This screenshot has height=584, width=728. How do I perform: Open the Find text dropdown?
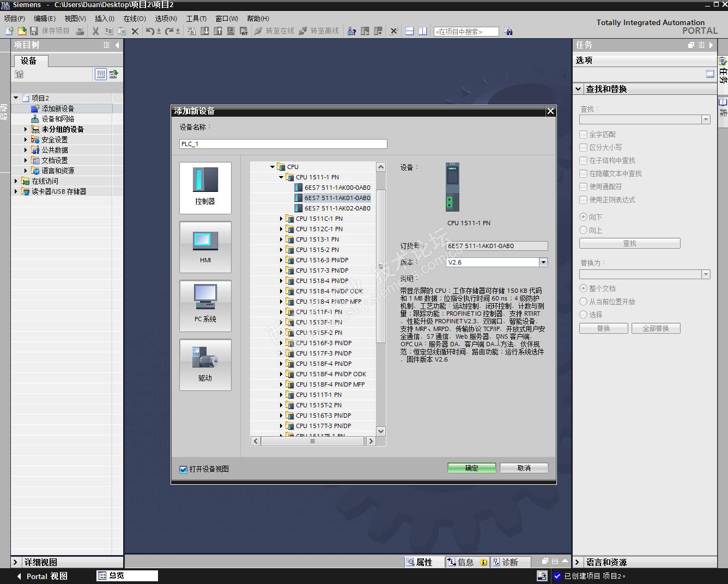click(706, 119)
